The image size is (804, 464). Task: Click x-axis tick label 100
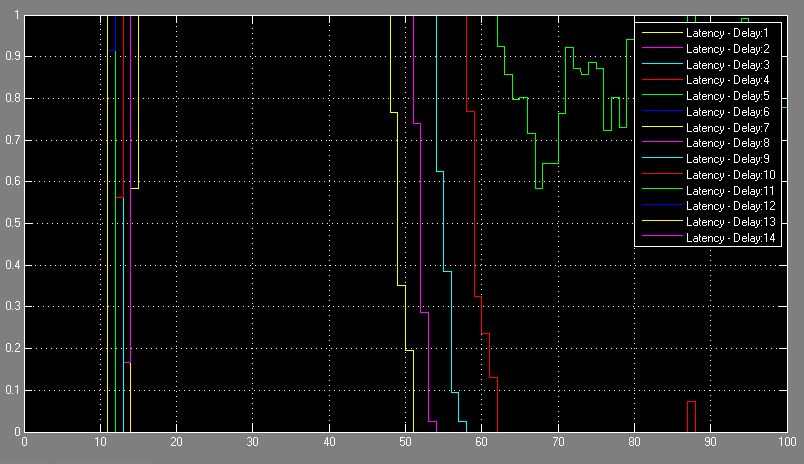click(x=786, y=442)
